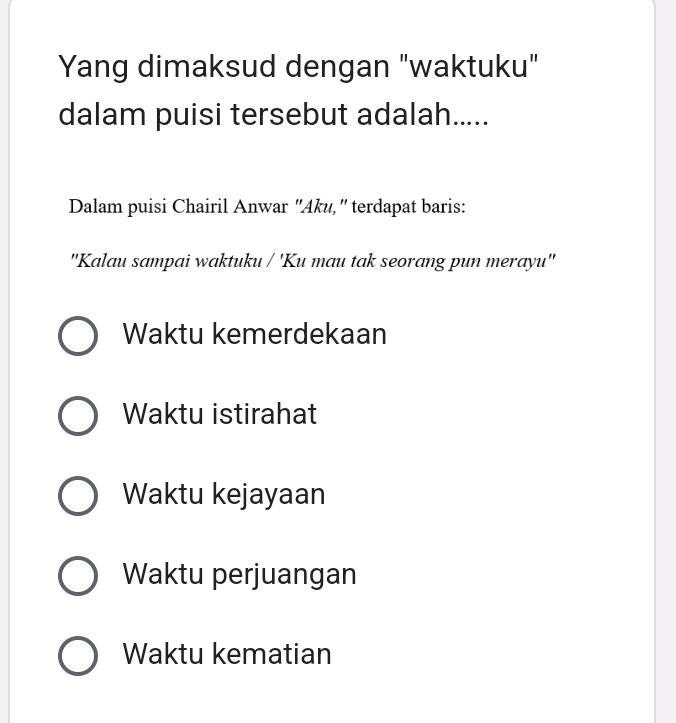The image size is (676, 723).
Task: Click the words "terdapat baris:"
Action: coord(409,207)
